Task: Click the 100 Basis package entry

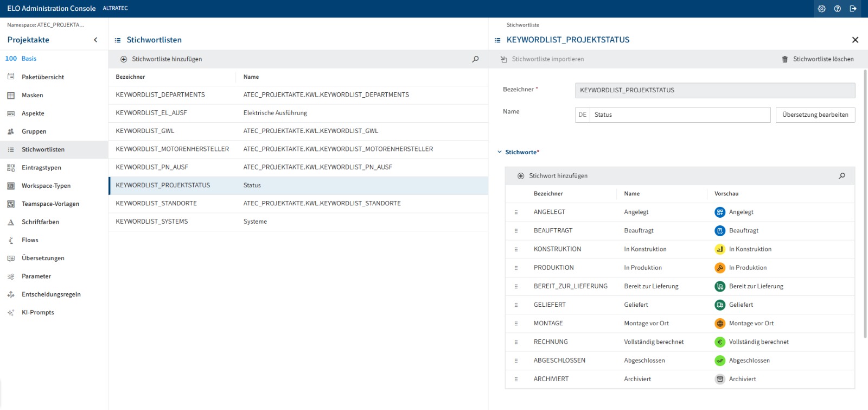Action: (21, 59)
